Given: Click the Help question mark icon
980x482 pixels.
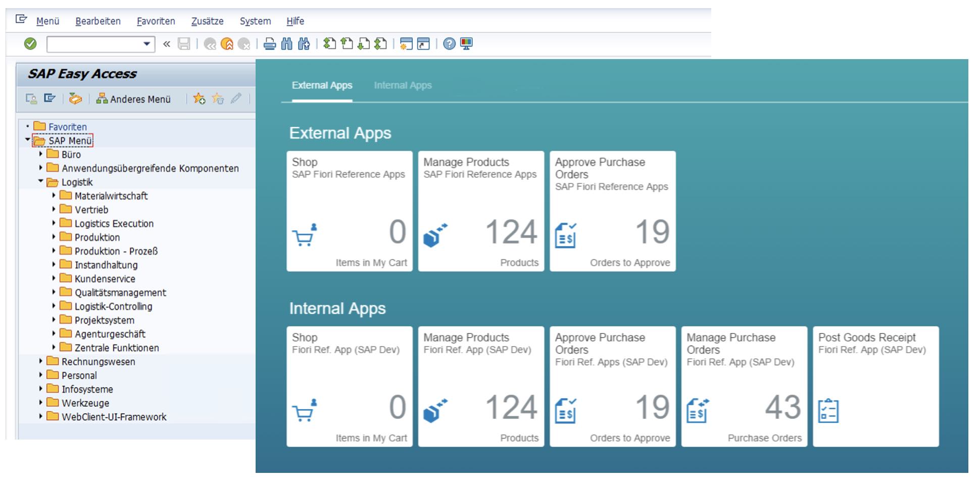Looking at the screenshot, I should pos(449,44).
